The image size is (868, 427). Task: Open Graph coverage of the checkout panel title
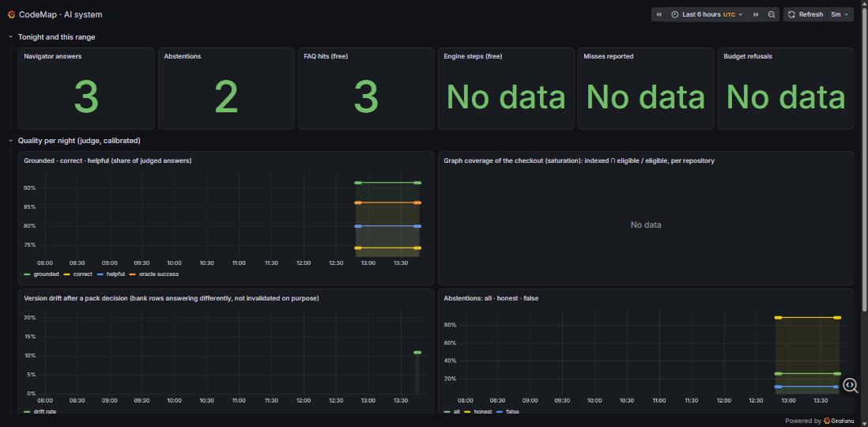[579, 161]
